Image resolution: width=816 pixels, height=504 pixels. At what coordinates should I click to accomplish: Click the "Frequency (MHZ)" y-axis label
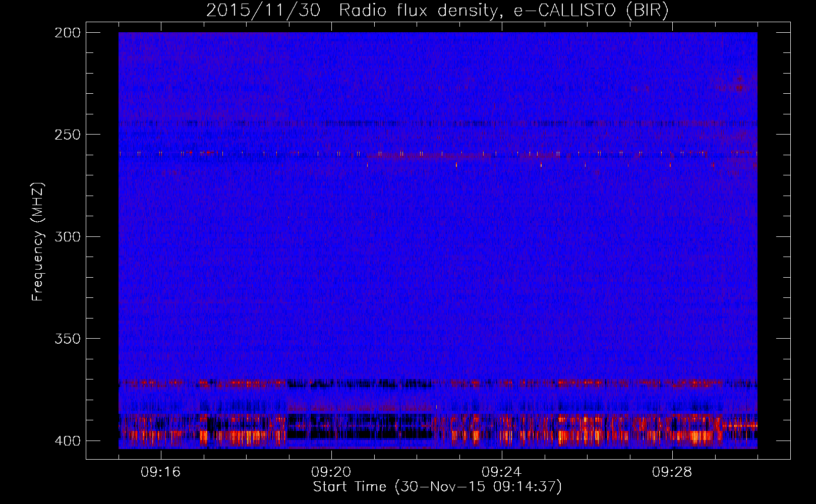(38, 242)
